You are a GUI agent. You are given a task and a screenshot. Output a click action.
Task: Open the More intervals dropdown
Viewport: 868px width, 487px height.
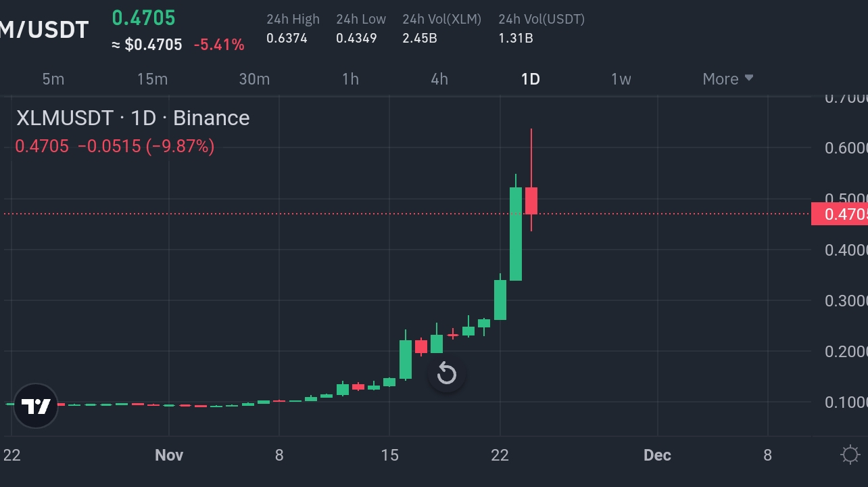click(727, 78)
